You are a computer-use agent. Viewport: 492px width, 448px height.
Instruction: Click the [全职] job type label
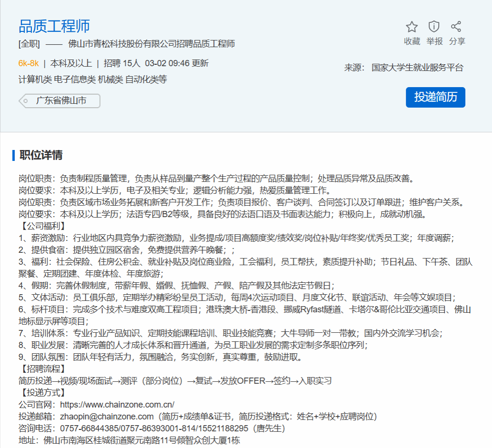pos(29,44)
